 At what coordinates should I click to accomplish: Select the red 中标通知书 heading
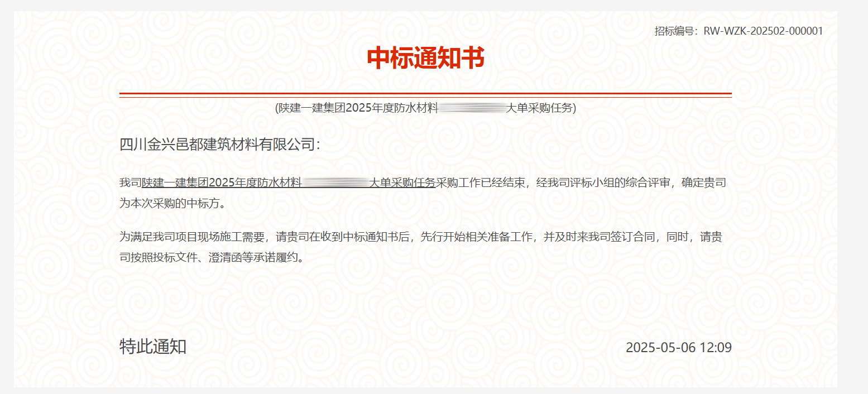click(425, 58)
